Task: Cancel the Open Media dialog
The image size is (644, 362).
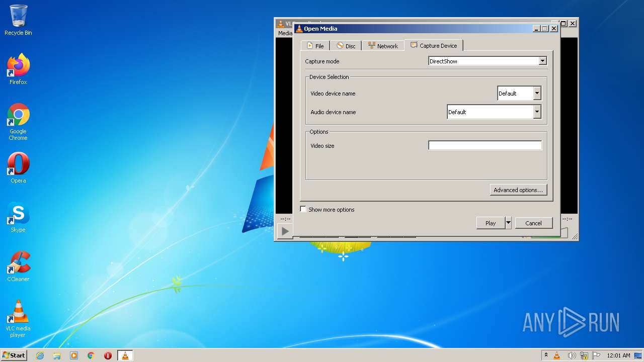Action: point(533,223)
